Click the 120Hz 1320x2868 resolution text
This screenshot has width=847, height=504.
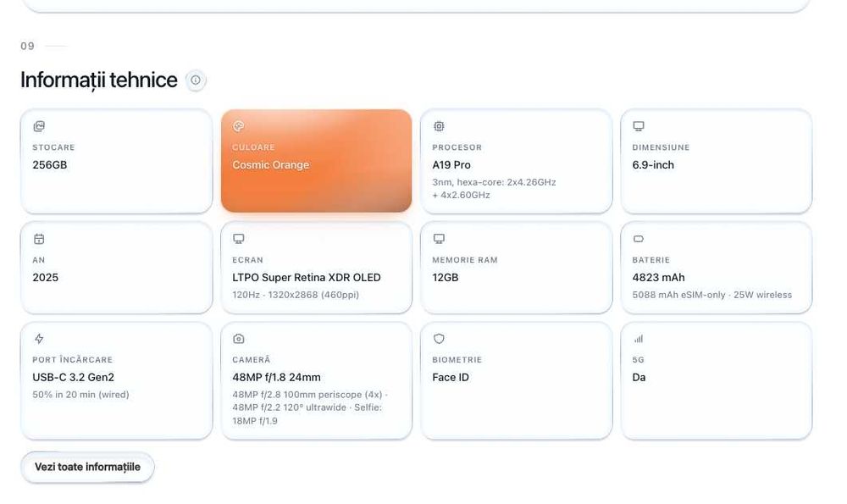coord(296,295)
